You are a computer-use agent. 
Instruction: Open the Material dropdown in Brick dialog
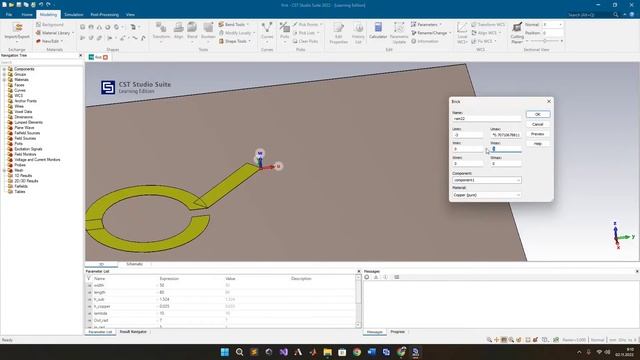487,195
